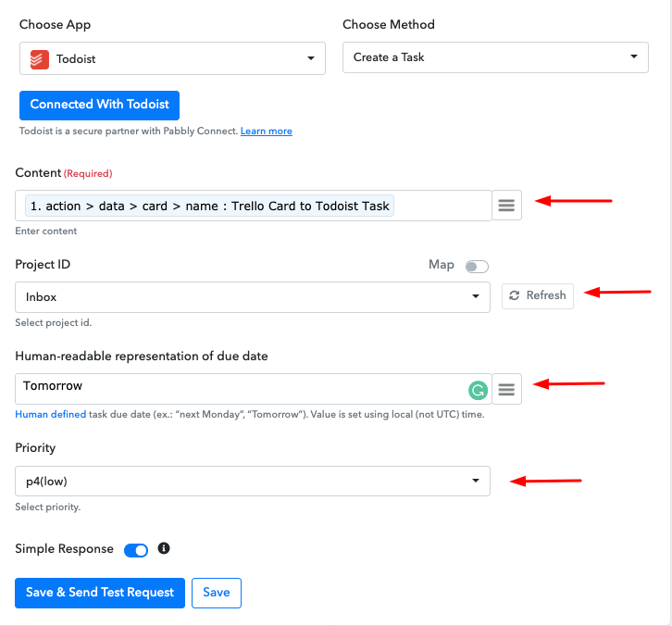Screen dimensions: 672x626
Task: Click the 'Priority' field label
Action: (x=35, y=448)
